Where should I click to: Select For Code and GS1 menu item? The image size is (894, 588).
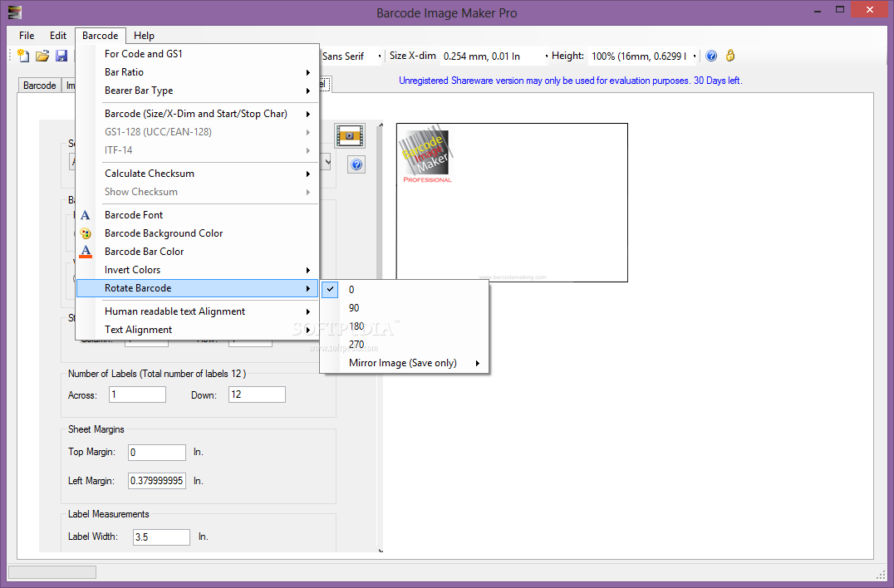click(197, 53)
